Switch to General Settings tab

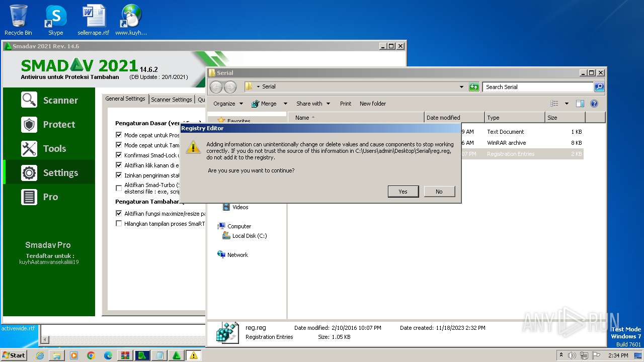click(x=125, y=99)
